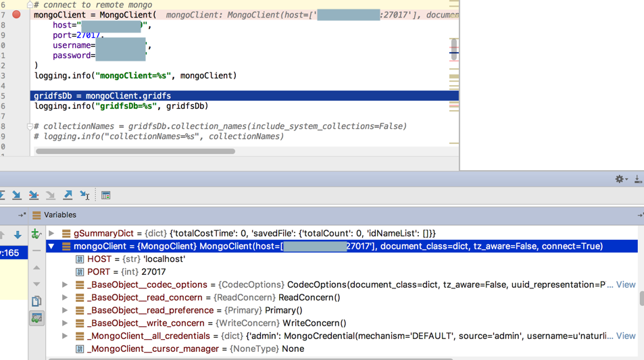644x360 pixels.
Task: Click the '# connect to remote mongo' comment
Action: pyautogui.click(x=93, y=5)
